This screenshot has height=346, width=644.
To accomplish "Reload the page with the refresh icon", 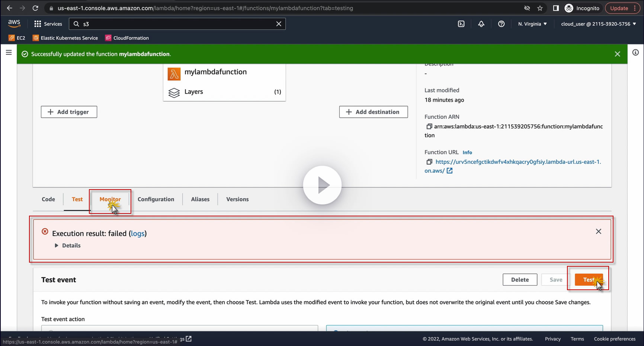I will [x=35, y=8].
